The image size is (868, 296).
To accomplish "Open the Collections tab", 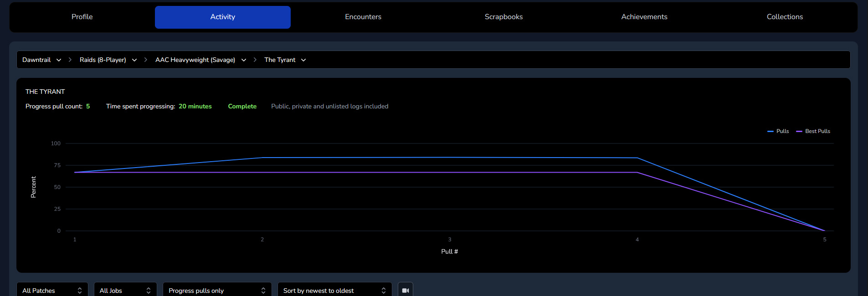I will (785, 17).
